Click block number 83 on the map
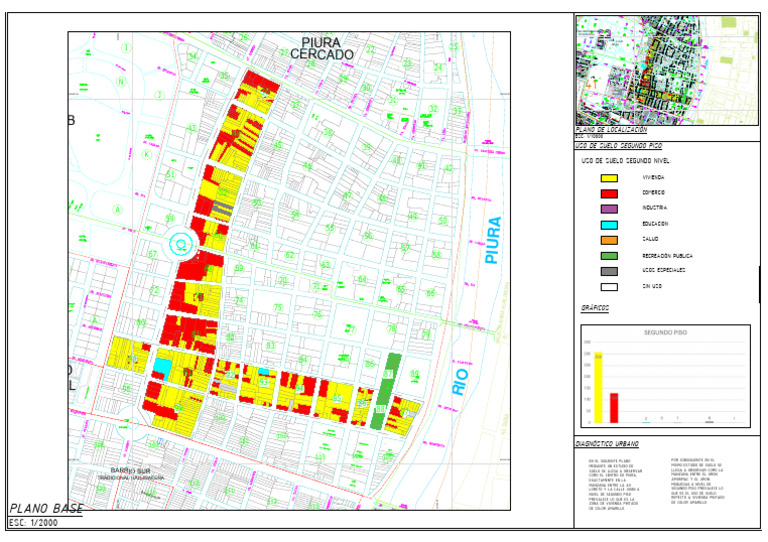Viewport: 768px width, 542px height. point(270,346)
